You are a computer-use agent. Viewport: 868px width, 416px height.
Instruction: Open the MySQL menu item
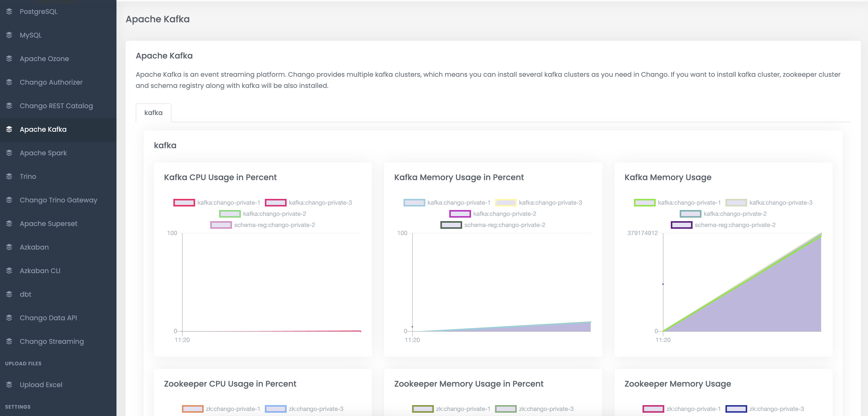[x=58, y=35]
